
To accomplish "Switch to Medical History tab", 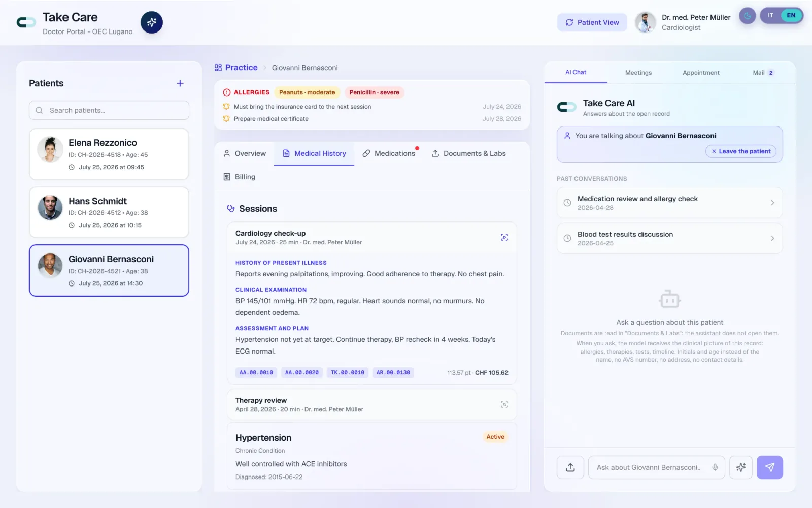I will pos(314,153).
